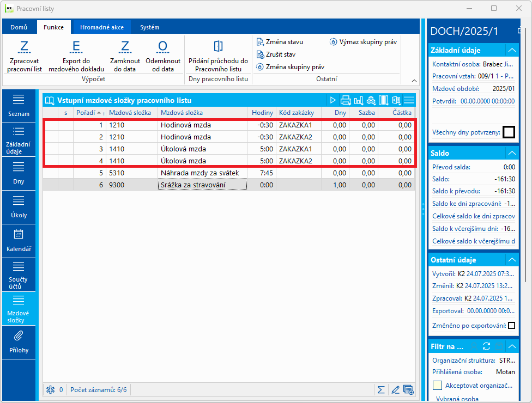The image size is (532, 403).
Task: Click the Srážka za stravování cell
Action: pyautogui.click(x=202, y=185)
